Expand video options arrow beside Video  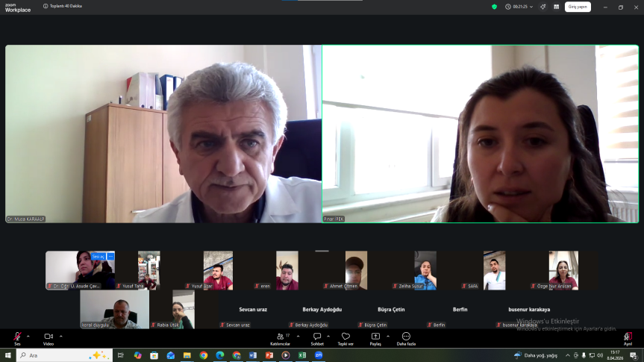point(61,336)
